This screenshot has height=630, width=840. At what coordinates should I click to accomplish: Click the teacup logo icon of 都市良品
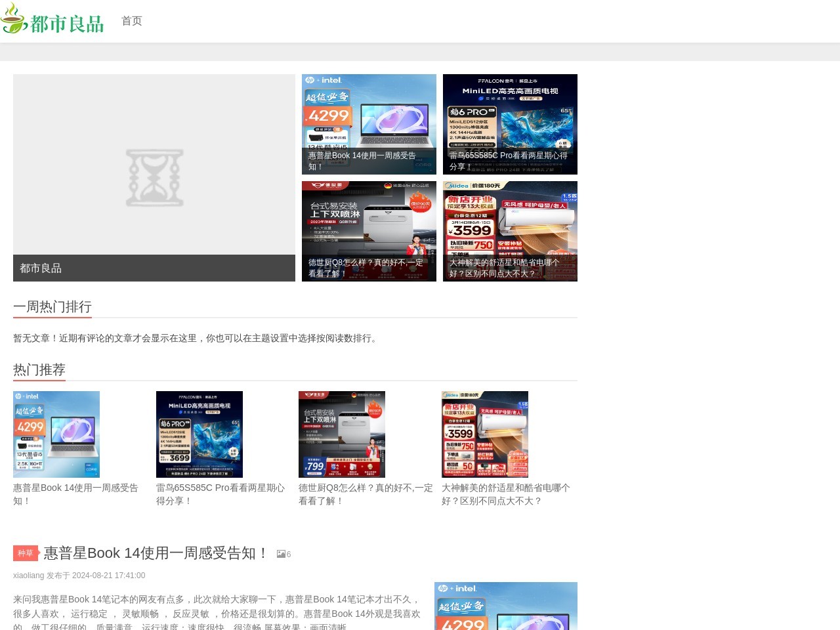tap(14, 20)
